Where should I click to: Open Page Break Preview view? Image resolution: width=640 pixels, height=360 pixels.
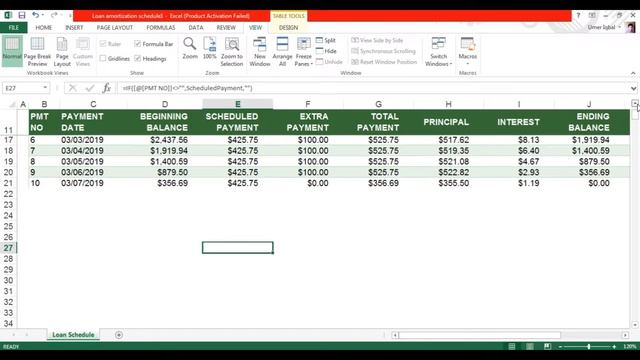pos(37,51)
